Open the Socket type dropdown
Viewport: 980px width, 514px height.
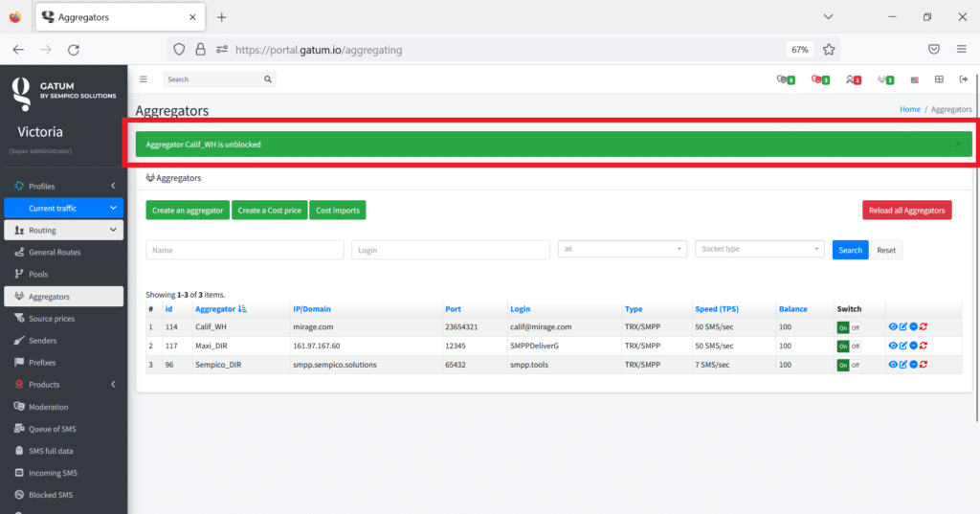point(759,249)
